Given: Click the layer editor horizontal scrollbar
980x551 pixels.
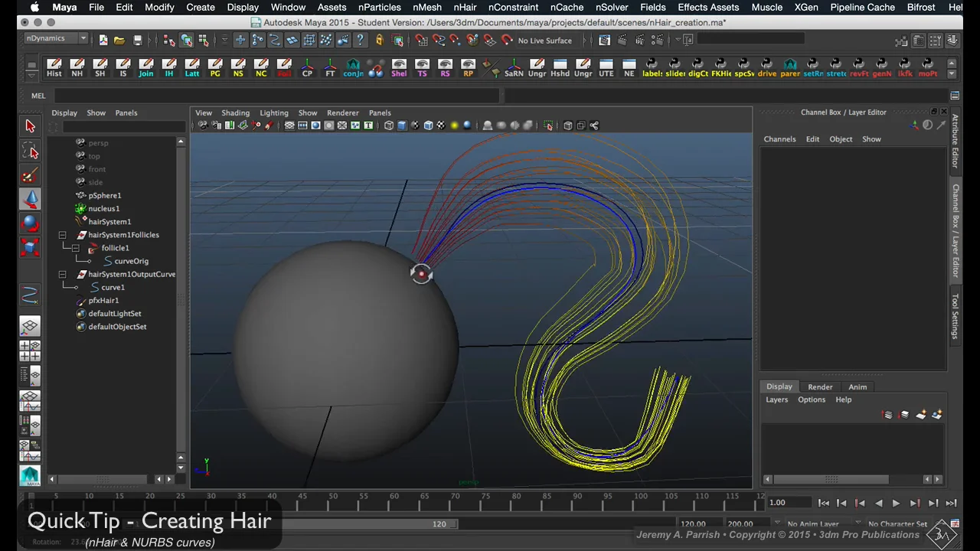Looking at the screenshot, I should (x=831, y=480).
